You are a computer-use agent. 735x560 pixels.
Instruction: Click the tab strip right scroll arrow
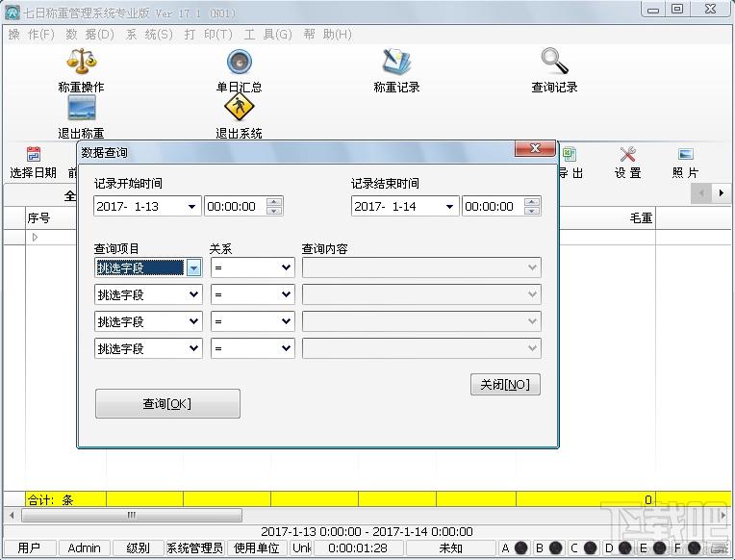(x=721, y=193)
